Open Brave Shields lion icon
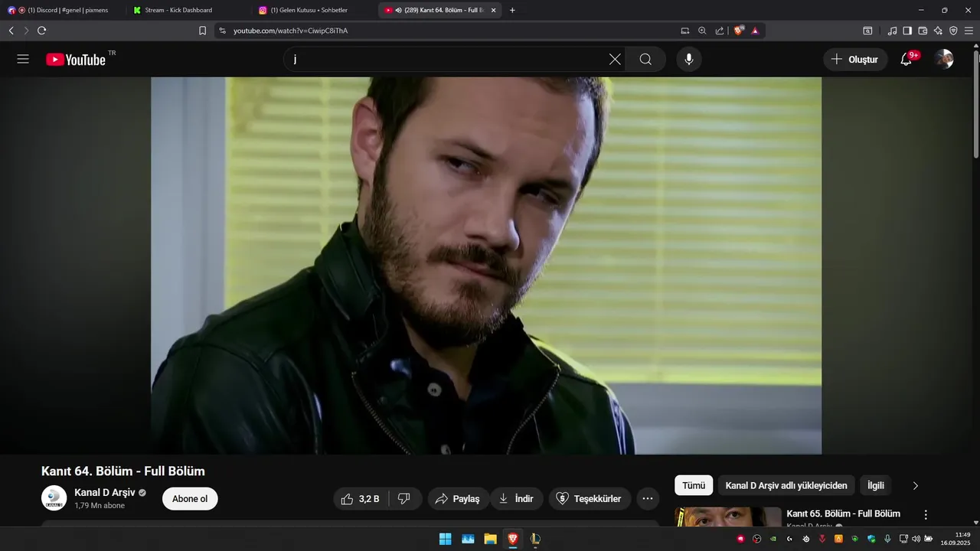Image resolution: width=980 pixels, height=551 pixels. click(739, 31)
